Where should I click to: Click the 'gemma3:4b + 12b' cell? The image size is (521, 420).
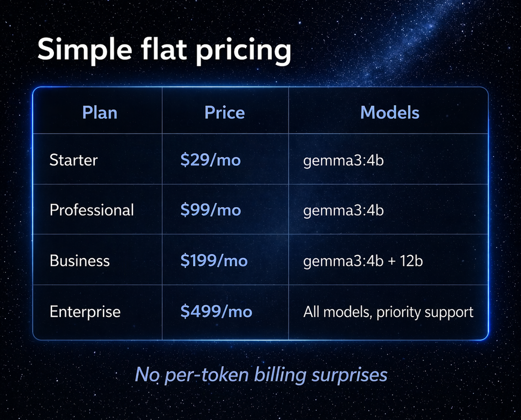coord(363,261)
